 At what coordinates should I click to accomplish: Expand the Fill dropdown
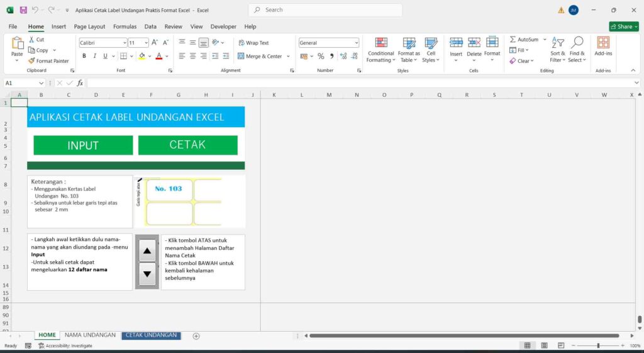(x=527, y=50)
